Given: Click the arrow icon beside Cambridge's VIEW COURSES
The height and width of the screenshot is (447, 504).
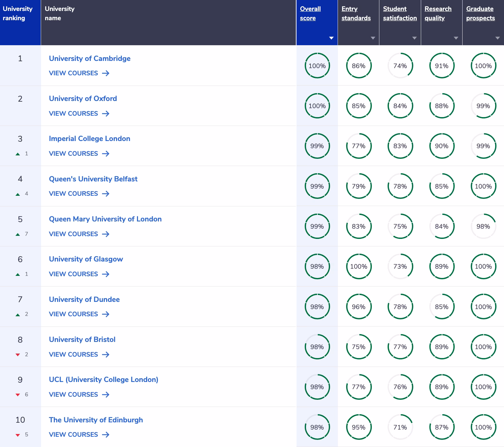Looking at the screenshot, I should coord(106,73).
